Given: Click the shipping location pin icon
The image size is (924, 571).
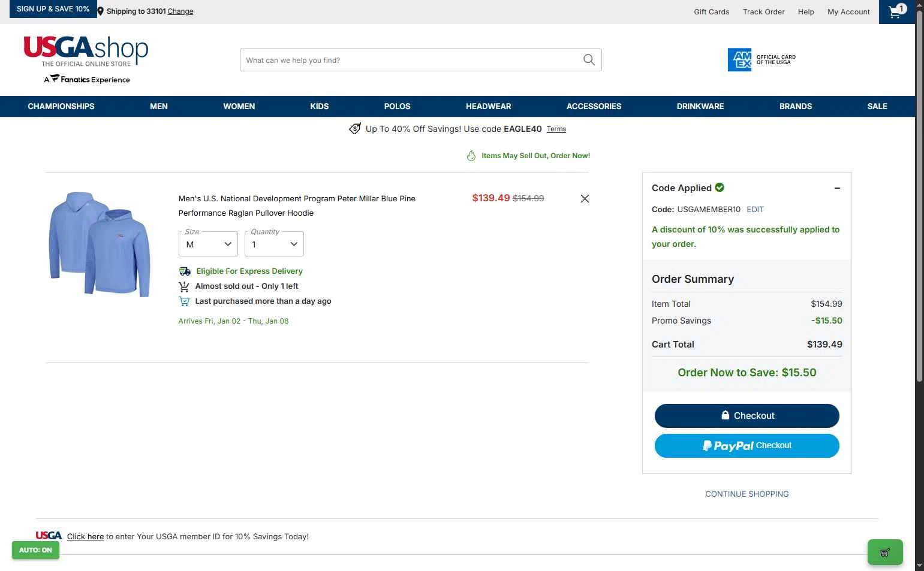Looking at the screenshot, I should [x=101, y=11].
